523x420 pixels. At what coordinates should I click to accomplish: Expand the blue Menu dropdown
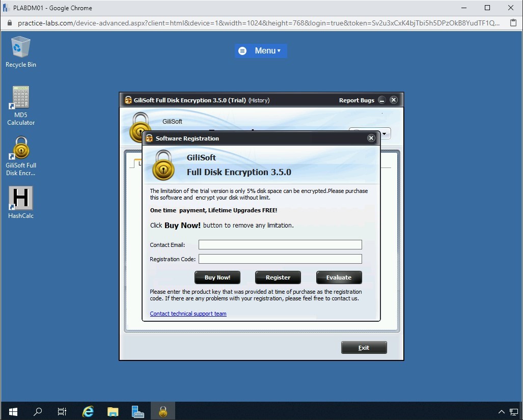[x=261, y=51]
